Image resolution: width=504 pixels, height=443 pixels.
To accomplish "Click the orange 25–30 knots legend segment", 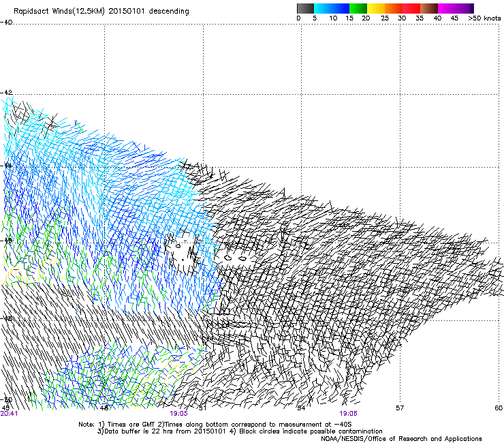I will 394,8.
